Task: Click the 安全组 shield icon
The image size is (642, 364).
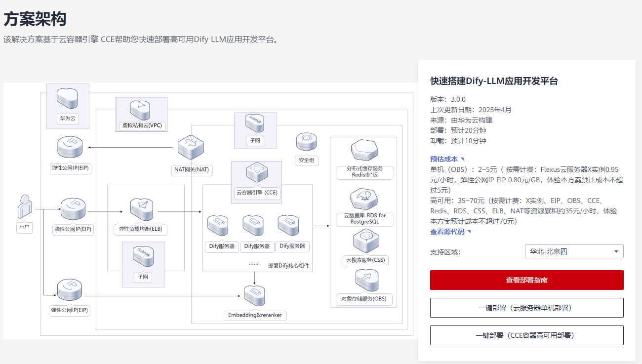Action: (x=306, y=142)
